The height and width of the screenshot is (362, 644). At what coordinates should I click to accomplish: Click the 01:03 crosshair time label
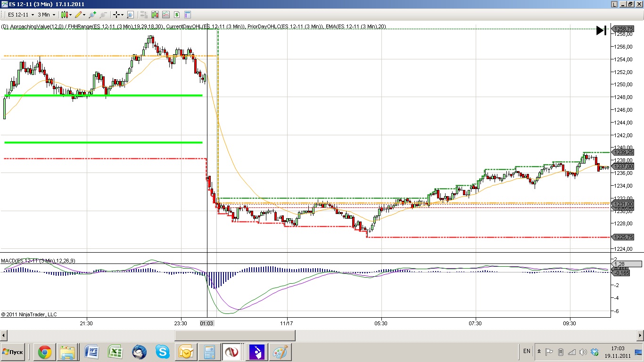[x=207, y=323]
